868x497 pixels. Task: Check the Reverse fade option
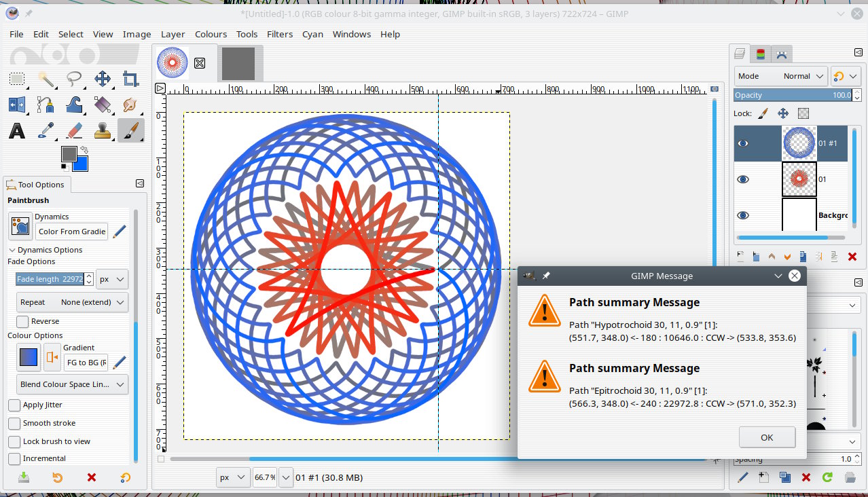click(22, 321)
